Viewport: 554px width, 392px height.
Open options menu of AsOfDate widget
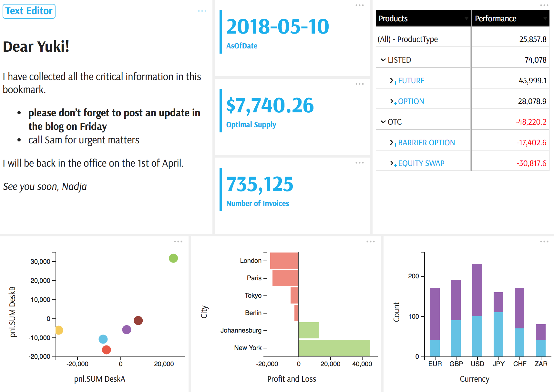pyautogui.click(x=360, y=5)
